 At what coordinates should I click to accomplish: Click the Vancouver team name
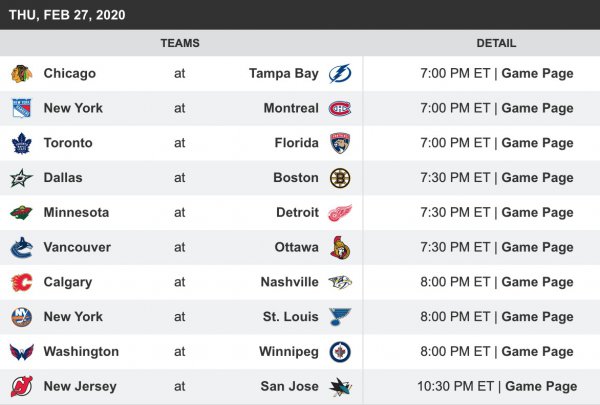coord(77,247)
